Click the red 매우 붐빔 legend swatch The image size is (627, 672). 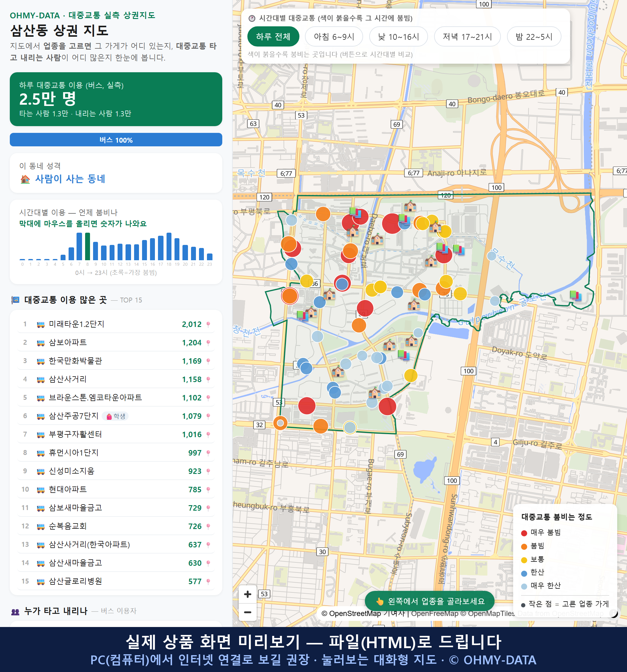click(524, 533)
